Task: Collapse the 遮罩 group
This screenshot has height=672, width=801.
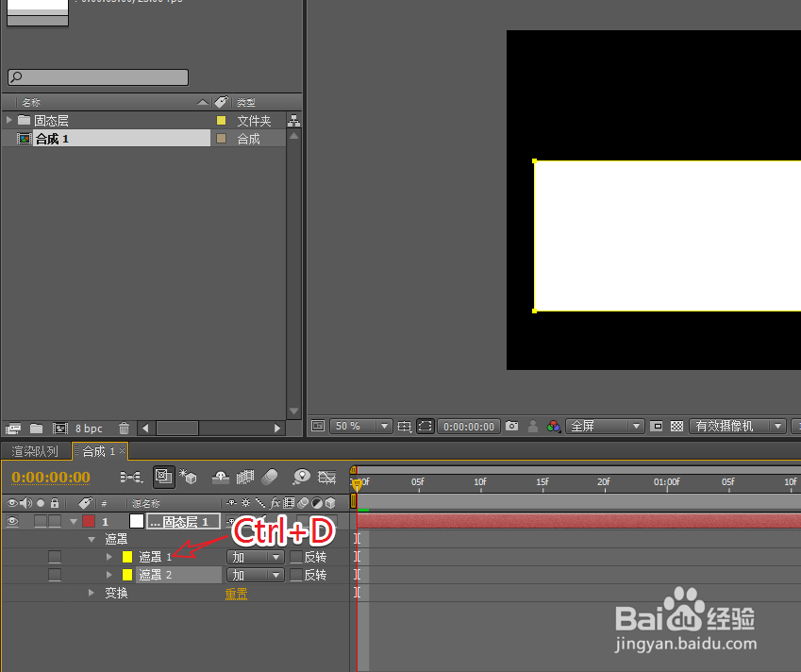Action: tap(92, 539)
